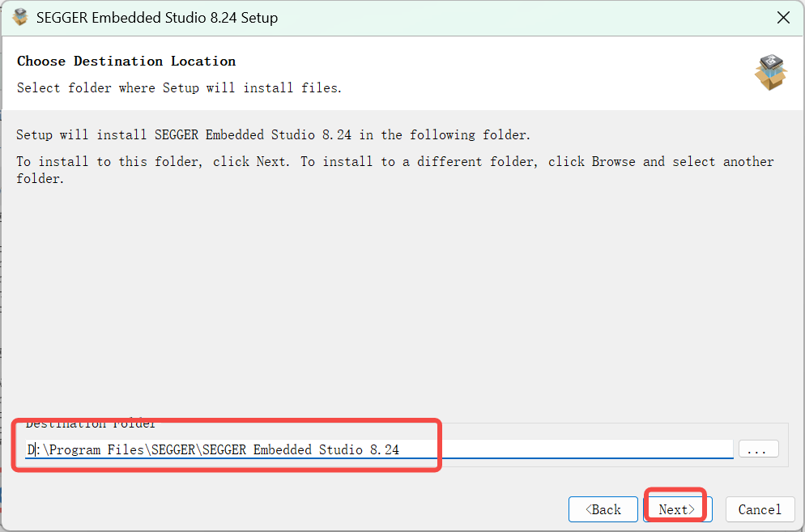Return to the previous step with Back

[x=603, y=509]
